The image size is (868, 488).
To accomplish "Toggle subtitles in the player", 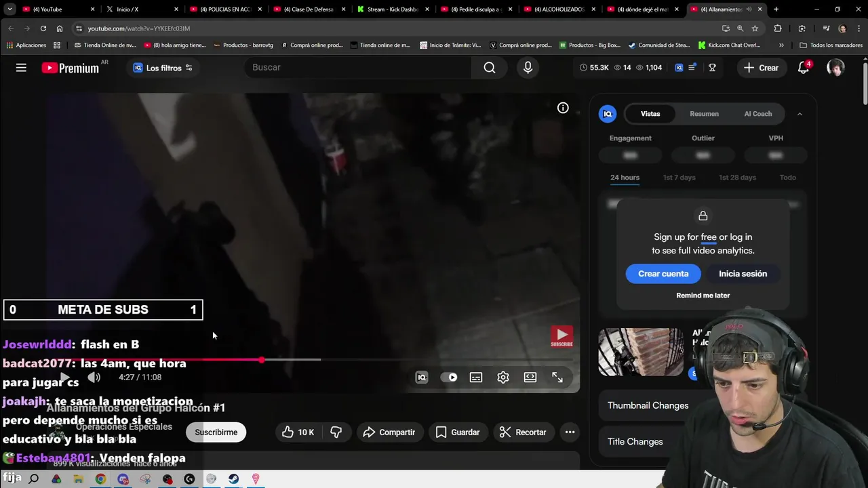I will tap(476, 378).
